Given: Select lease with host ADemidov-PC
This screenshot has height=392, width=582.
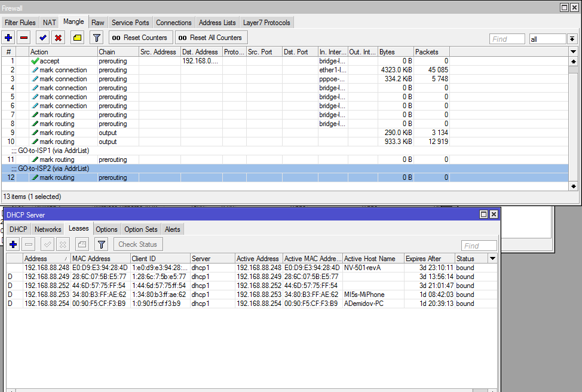Looking at the screenshot, I should point(252,304).
